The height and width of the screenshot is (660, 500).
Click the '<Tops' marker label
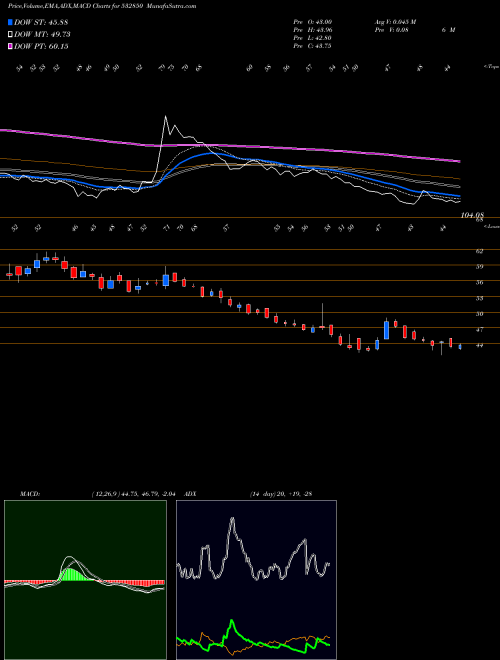click(491, 67)
